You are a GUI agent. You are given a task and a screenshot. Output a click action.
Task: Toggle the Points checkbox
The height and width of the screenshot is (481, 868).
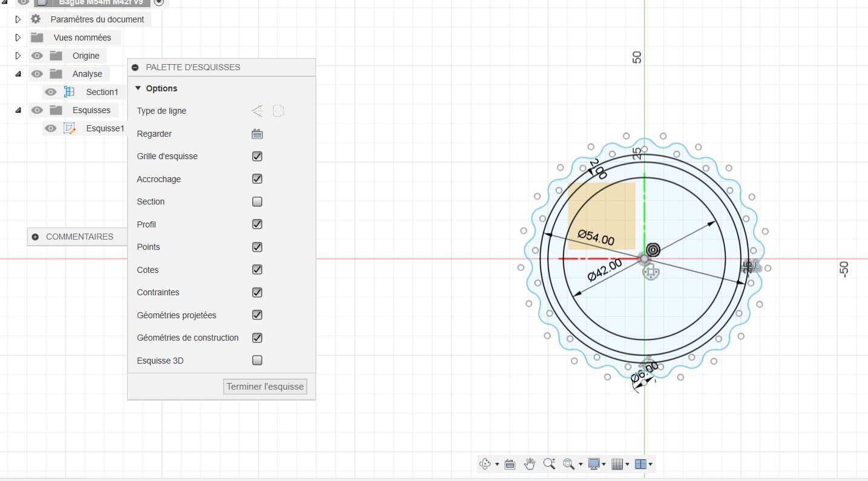tap(257, 247)
